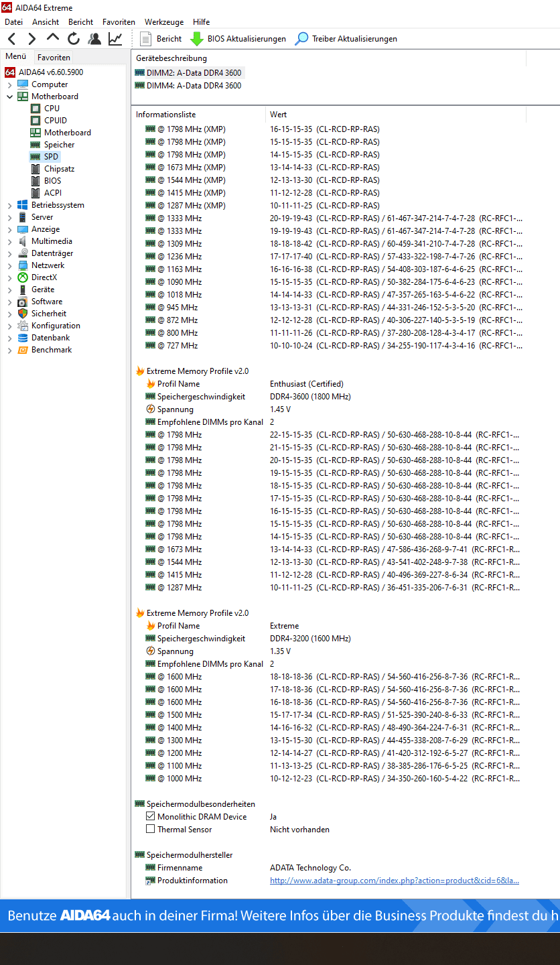Screen dimensions: 560x965
Task: Select DDR4-3200 (1600 MHz) speed value
Action: [x=310, y=639]
